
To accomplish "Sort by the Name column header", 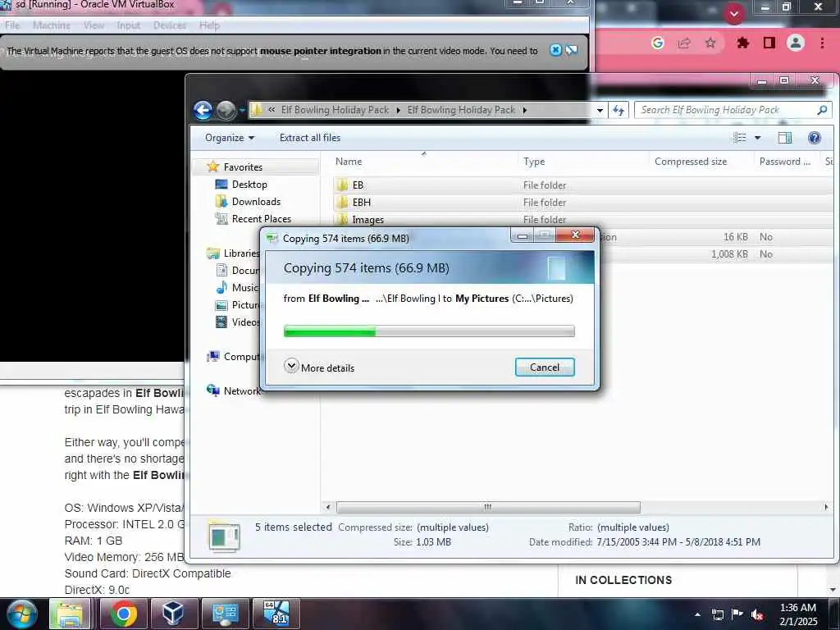I will 348,162.
